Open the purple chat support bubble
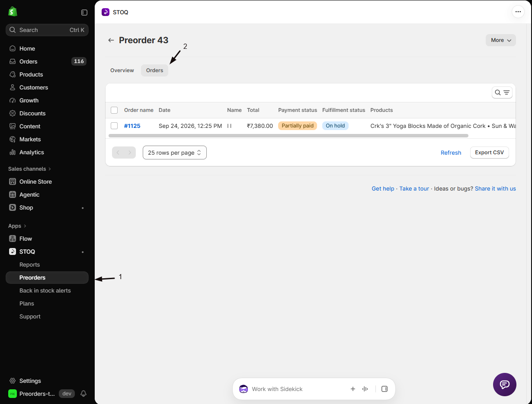Screen dimensions: 532x404 click(505, 385)
